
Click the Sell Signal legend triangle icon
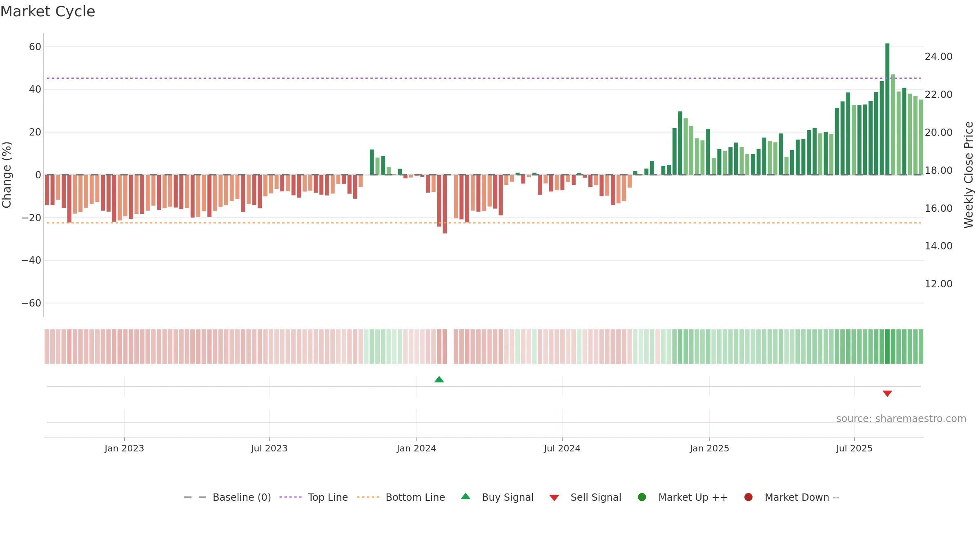[x=554, y=498]
